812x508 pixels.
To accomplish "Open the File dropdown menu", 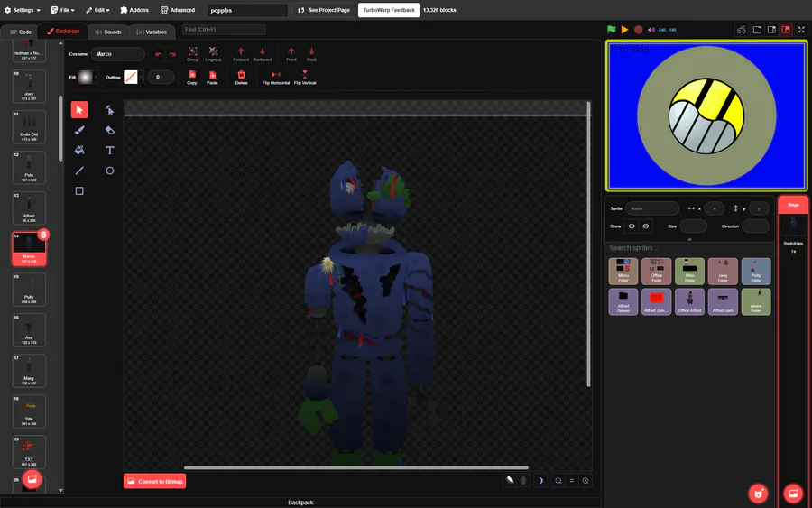I will coord(62,10).
